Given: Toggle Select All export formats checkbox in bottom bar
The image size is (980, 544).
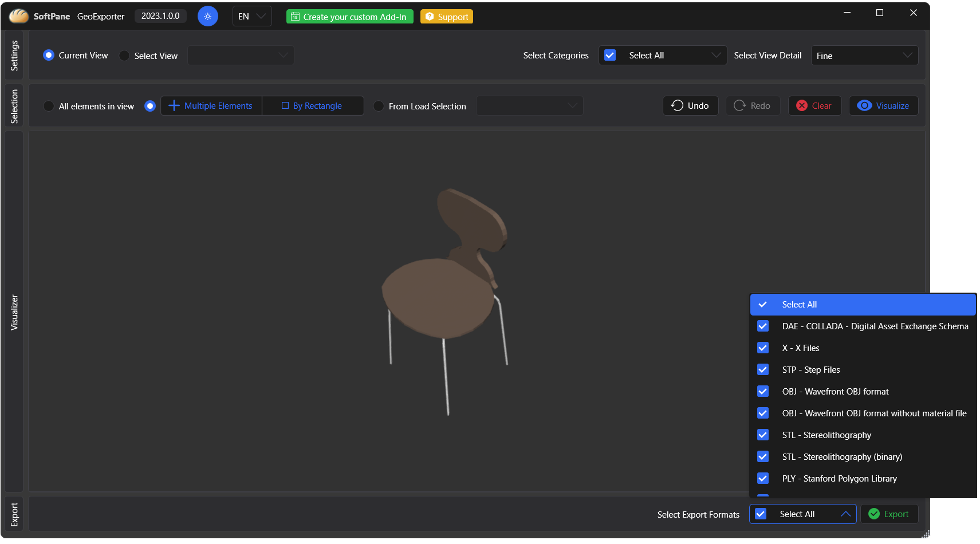Looking at the screenshot, I should coord(761,514).
